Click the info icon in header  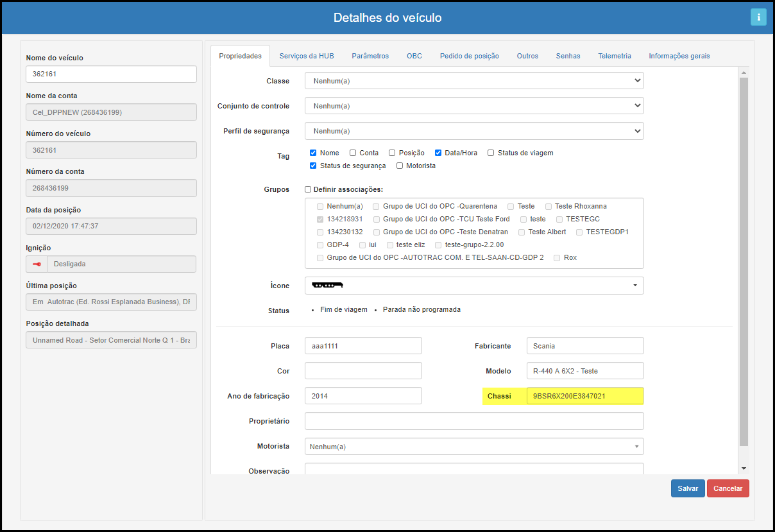758,17
